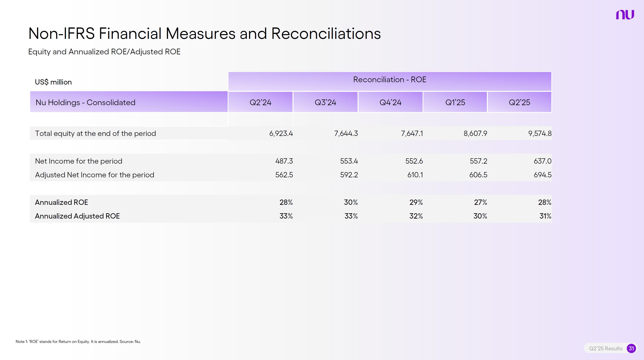Click the 9,574.8 total equity value
The image size is (644, 360).
(540, 133)
